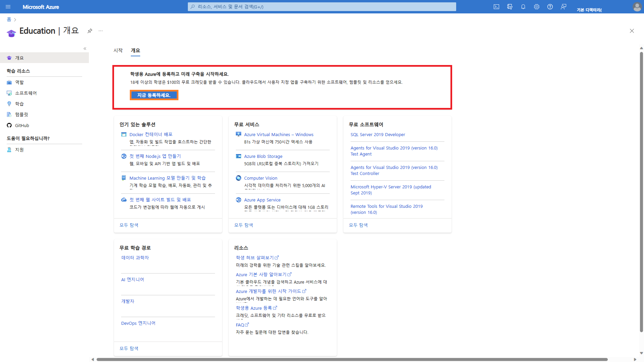Open 첫 번째 Node.js 앱 만들기 link

[155, 156]
